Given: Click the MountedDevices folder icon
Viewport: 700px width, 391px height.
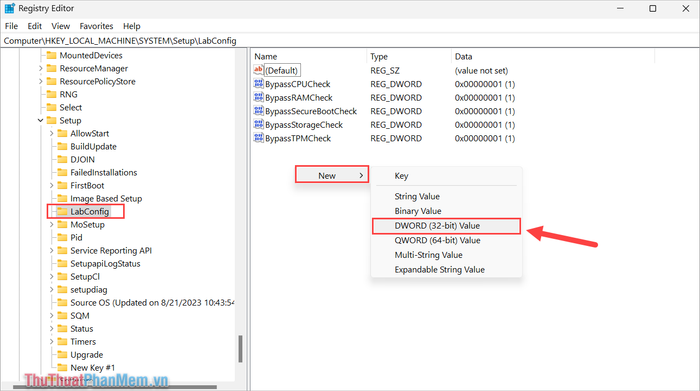Looking at the screenshot, I should (52, 55).
